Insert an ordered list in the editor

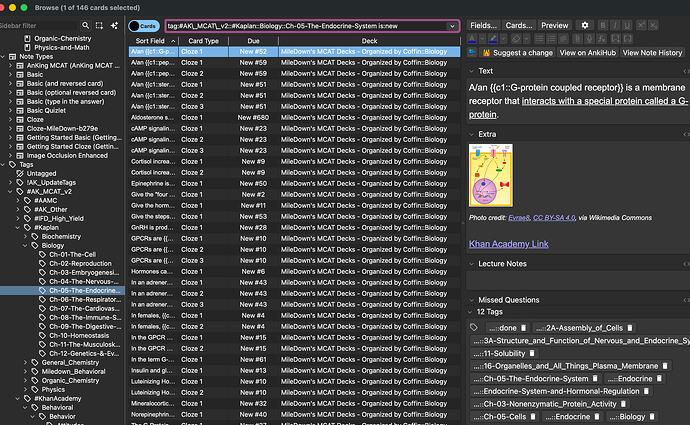(x=551, y=39)
